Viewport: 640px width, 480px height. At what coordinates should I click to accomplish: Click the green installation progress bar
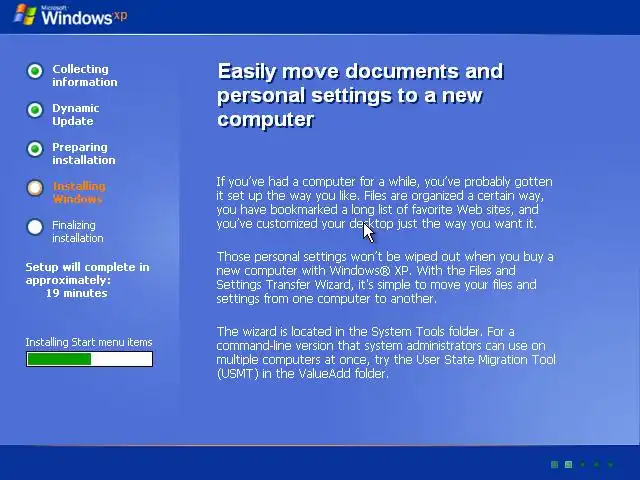89,359
